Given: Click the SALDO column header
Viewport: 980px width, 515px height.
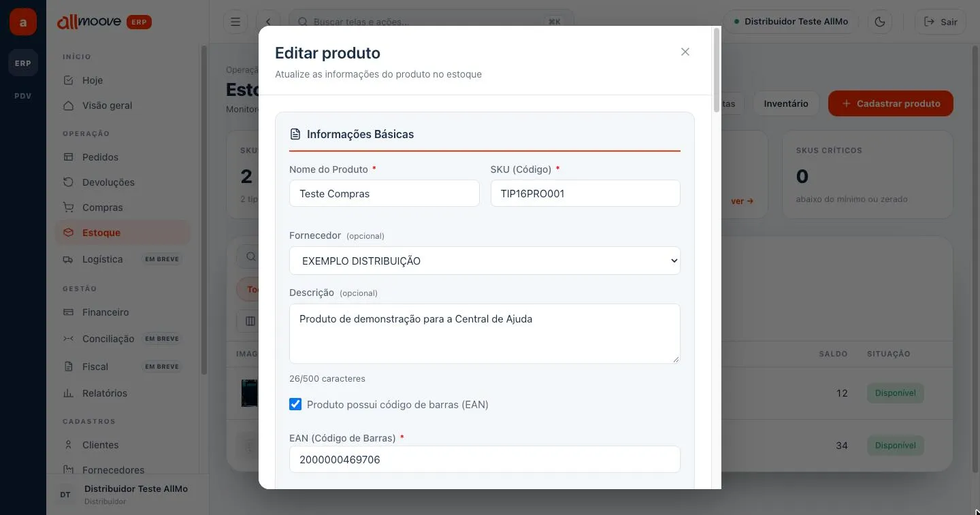Looking at the screenshot, I should pyautogui.click(x=833, y=354).
